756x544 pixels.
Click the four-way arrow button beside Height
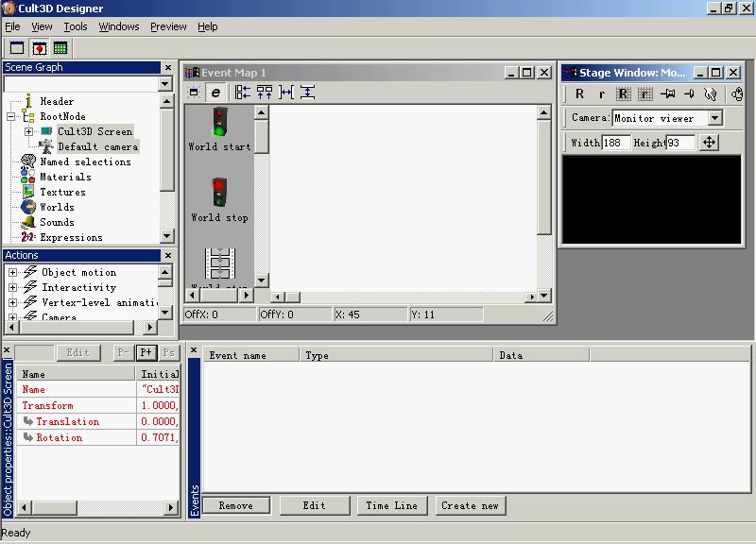709,143
